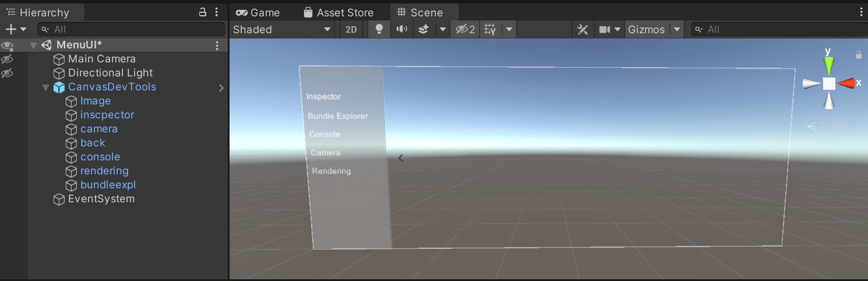The height and width of the screenshot is (281, 868).
Task: Open the Shaded draw mode dropdown
Action: [x=282, y=29]
